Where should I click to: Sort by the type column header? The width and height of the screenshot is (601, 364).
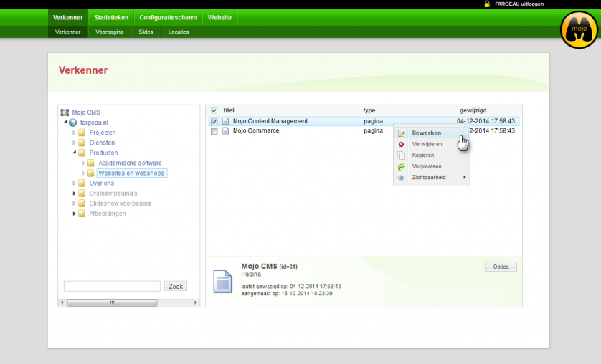click(369, 110)
